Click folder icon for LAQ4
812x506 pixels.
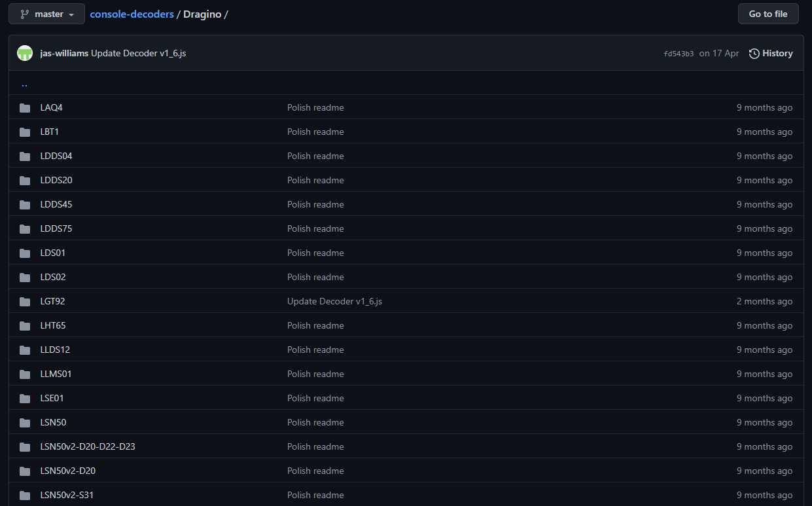[x=25, y=108]
